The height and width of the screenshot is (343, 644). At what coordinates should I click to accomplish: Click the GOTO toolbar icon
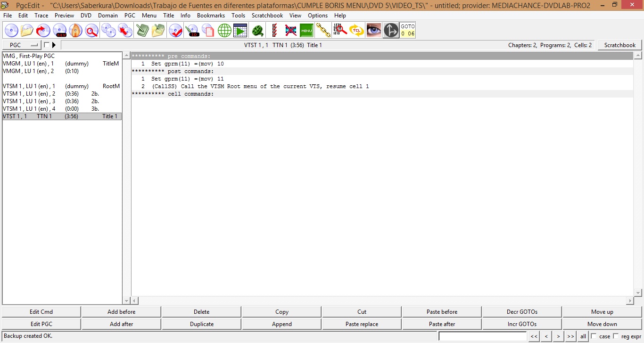(408, 31)
